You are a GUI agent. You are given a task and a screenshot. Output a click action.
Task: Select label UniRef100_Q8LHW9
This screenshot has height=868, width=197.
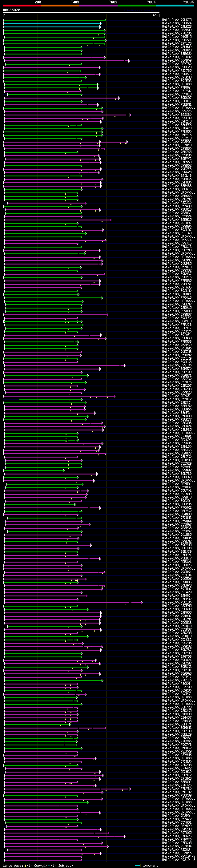pyautogui.click(x=177, y=47)
